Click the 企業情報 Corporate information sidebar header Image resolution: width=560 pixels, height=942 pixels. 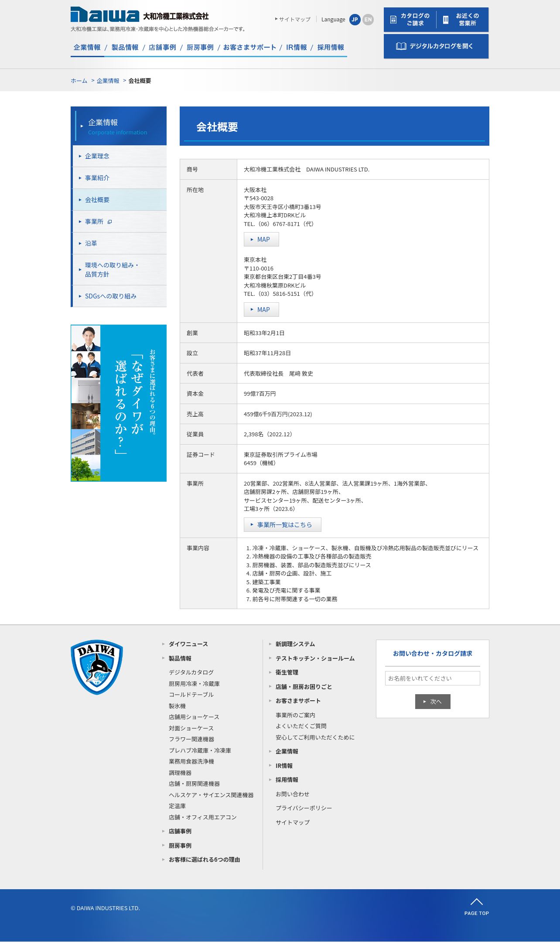(x=119, y=126)
